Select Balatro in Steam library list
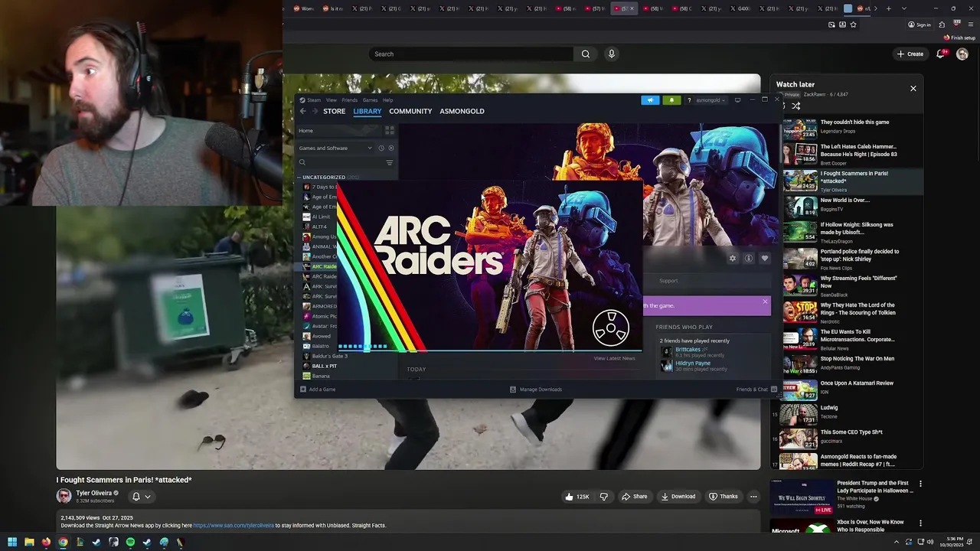The width and height of the screenshot is (980, 551). 320,346
